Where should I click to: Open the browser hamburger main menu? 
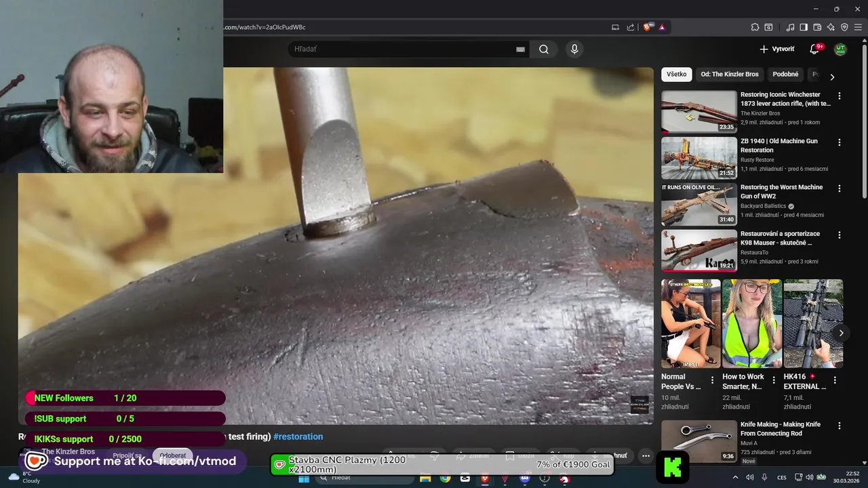[858, 27]
